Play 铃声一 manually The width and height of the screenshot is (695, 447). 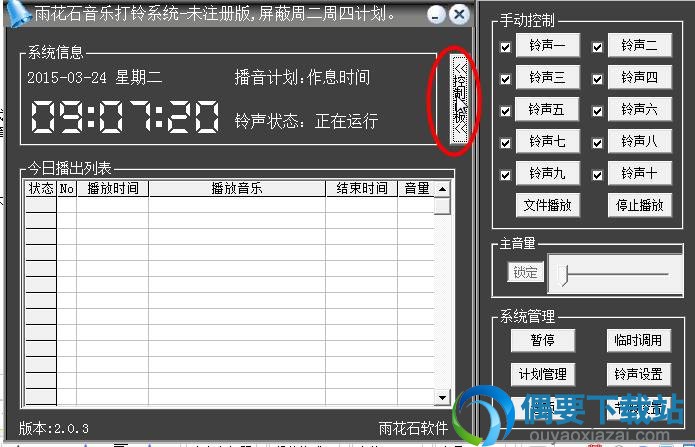click(547, 45)
